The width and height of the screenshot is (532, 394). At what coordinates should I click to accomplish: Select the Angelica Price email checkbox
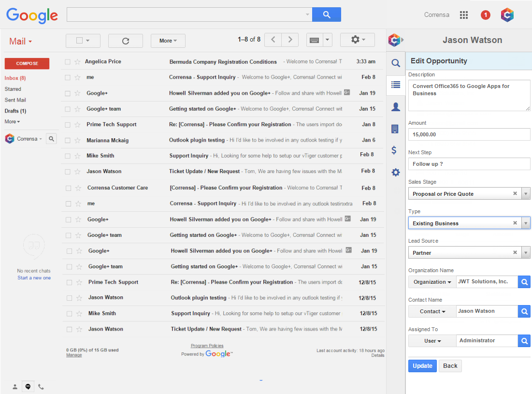(68, 62)
